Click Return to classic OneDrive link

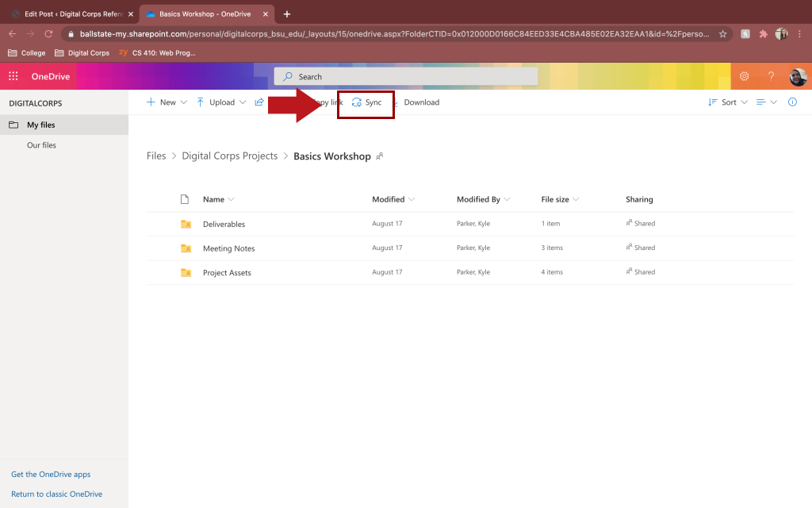[56, 494]
